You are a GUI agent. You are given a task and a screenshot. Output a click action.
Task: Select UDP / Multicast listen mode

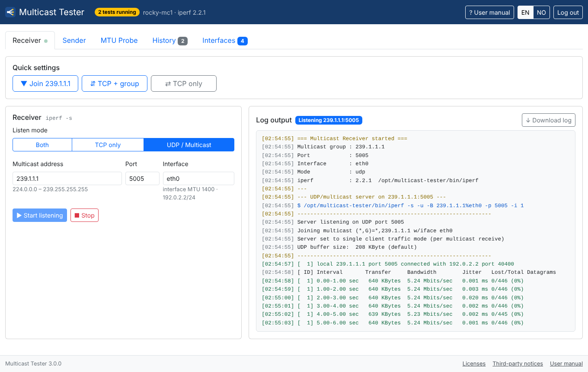[189, 145]
